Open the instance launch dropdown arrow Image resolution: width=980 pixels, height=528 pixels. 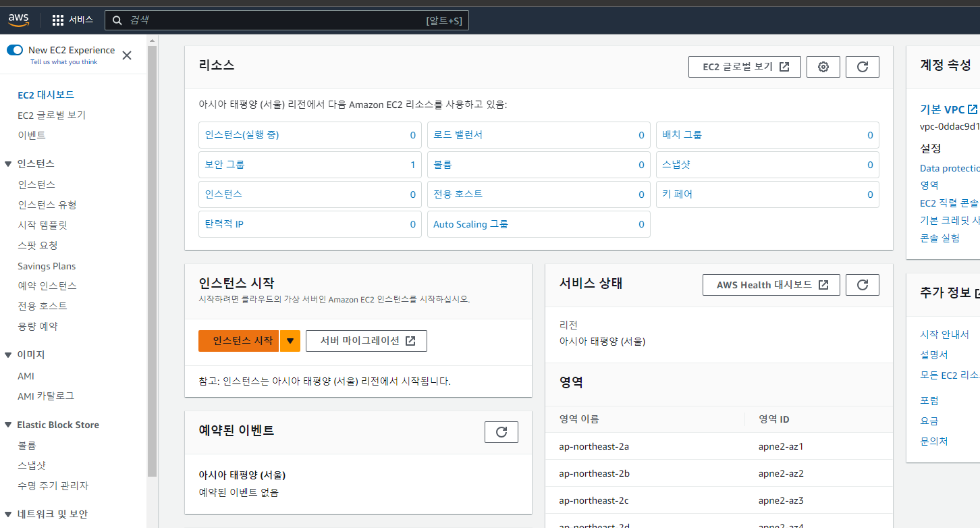coord(290,341)
